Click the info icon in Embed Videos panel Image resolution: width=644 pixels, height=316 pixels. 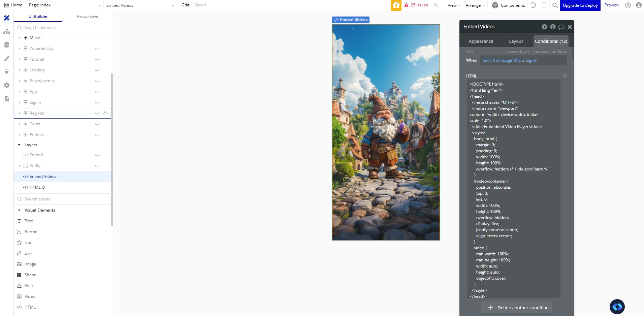point(553,27)
